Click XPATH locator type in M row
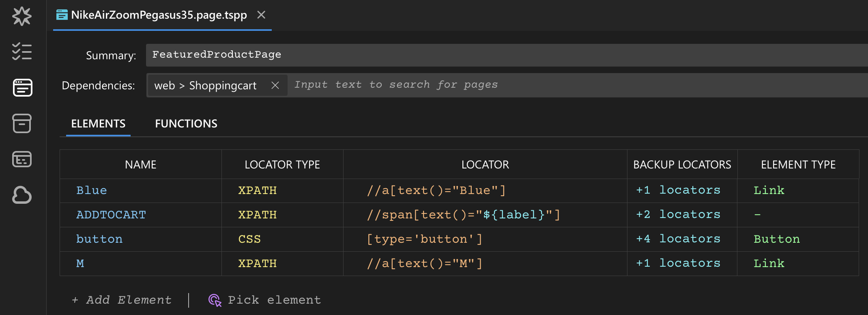The image size is (868, 315). pos(258,263)
